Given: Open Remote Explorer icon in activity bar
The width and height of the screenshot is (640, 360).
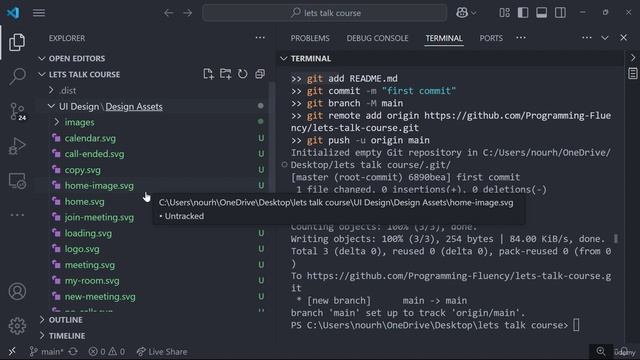Looking at the screenshot, I should (17, 181).
